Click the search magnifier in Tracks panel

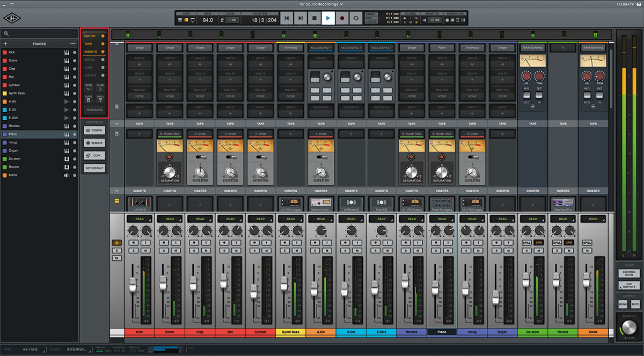pyautogui.click(x=5, y=34)
